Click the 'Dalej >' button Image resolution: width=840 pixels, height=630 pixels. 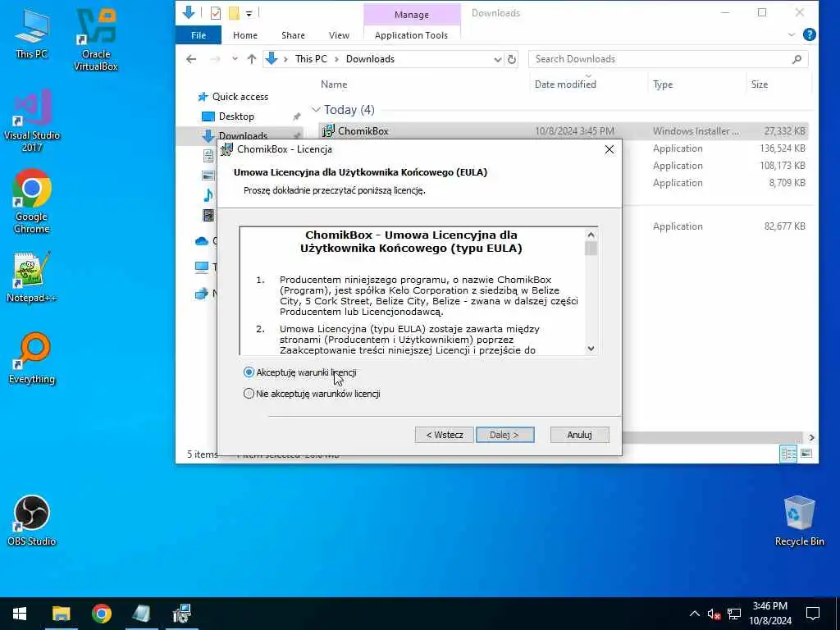point(504,435)
